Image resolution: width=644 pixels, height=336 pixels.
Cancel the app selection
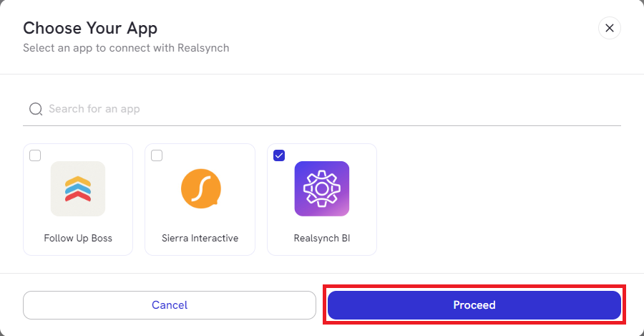pos(170,305)
